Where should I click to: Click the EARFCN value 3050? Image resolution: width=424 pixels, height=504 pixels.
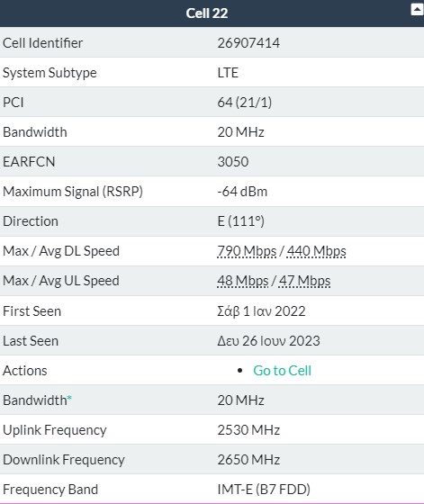[x=233, y=162]
